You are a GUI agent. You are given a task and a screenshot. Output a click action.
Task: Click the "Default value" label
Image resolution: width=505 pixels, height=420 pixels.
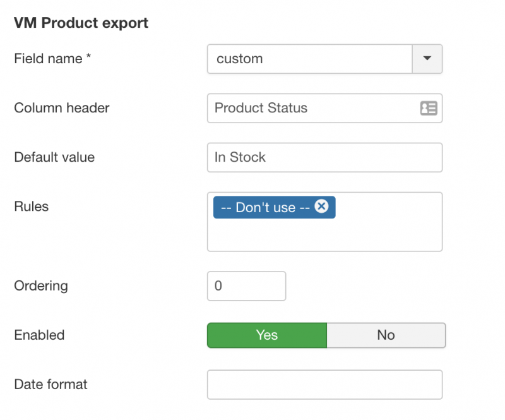54,157
